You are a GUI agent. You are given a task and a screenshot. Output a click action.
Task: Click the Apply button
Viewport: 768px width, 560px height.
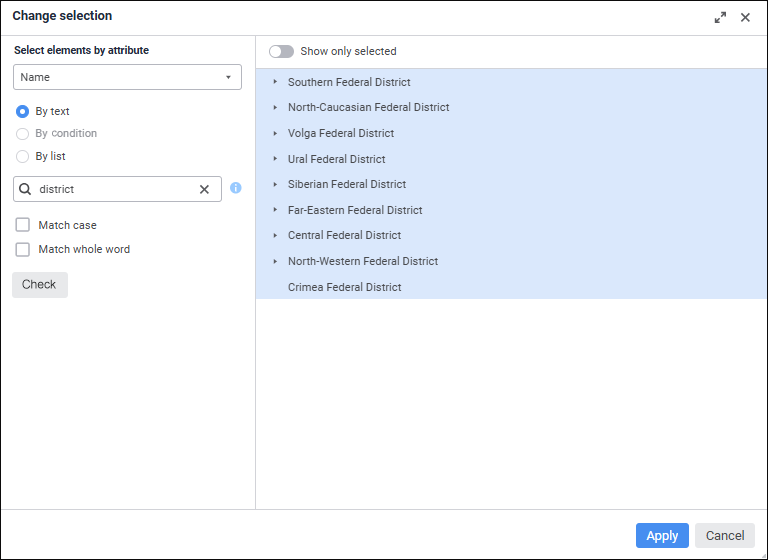pos(662,535)
